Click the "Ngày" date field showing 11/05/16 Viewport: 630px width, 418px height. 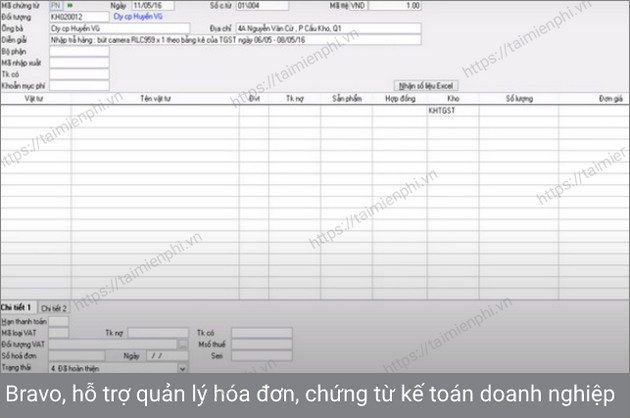pyautogui.click(x=152, y=6)
